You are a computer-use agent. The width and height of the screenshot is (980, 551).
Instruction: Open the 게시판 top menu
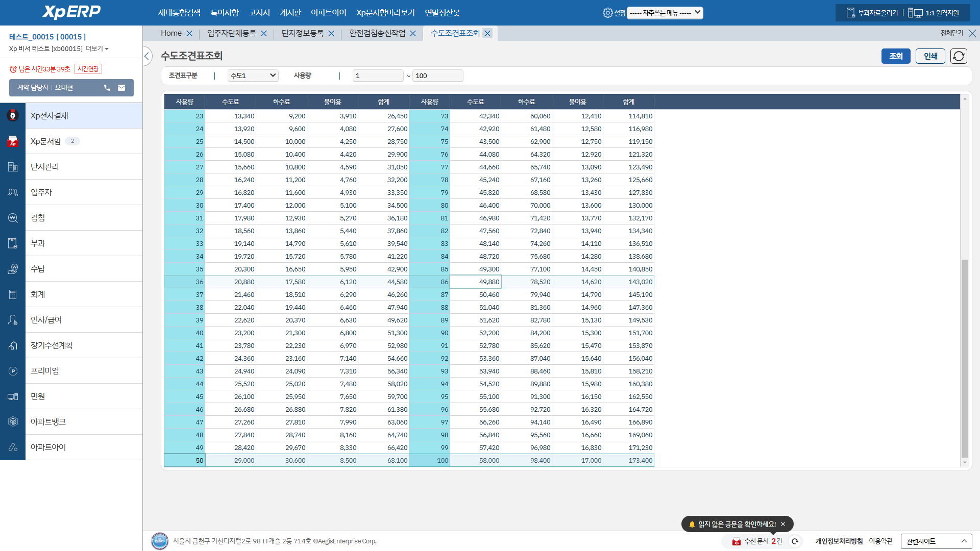(290, 13)
